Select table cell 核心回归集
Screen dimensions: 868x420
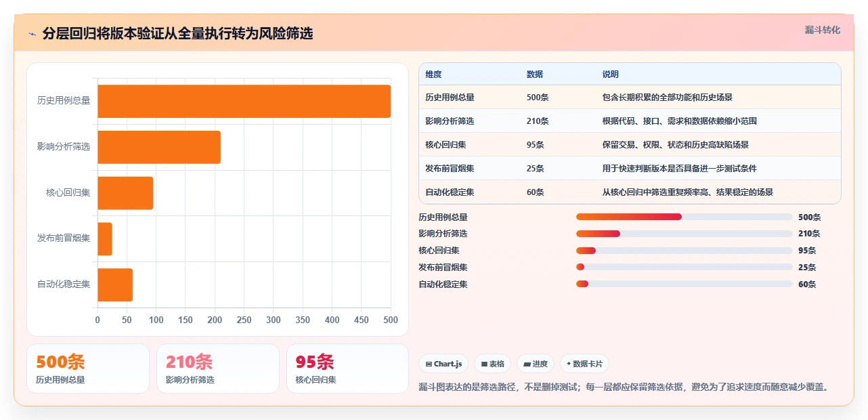point(446,145)
